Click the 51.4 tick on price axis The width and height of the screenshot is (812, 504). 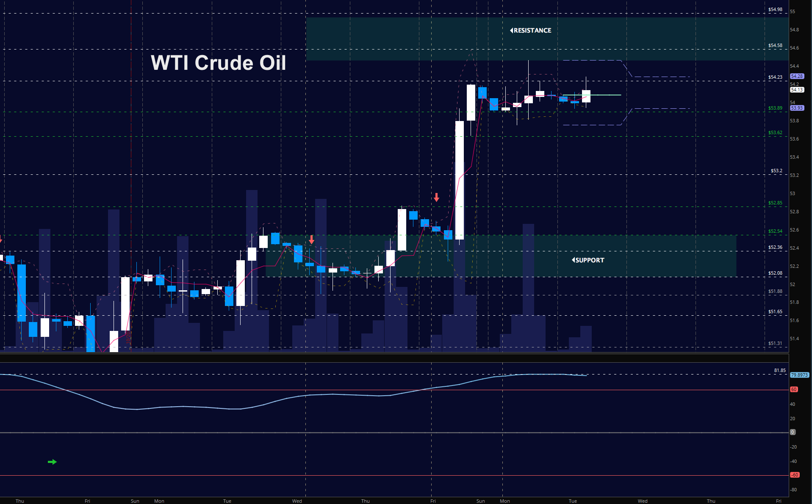click(794, 339)
